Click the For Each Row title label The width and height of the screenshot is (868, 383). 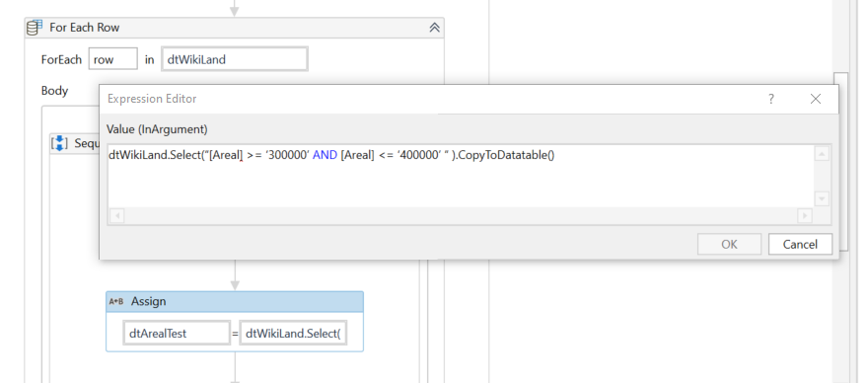[84, 28]
